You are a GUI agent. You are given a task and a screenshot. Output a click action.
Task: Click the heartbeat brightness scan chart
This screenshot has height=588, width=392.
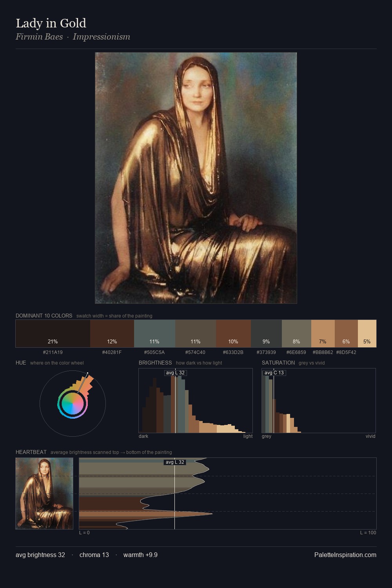point(228,494)
